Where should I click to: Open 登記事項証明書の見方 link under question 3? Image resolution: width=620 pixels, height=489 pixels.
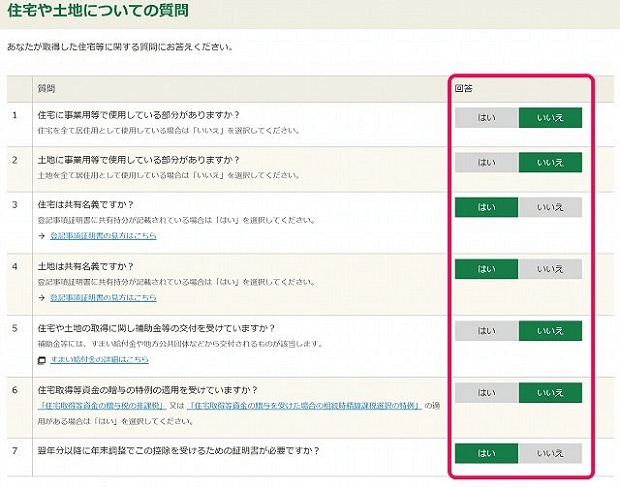tap(103, 236)
